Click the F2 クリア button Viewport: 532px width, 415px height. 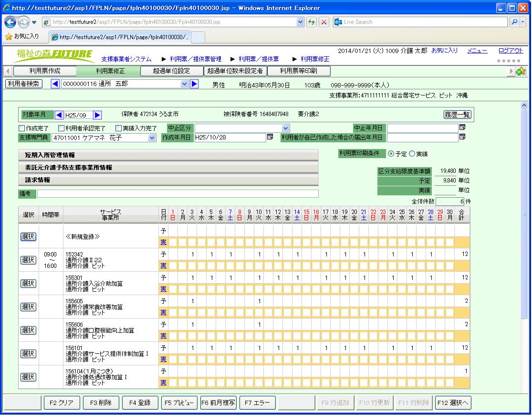tap(62, 403)
